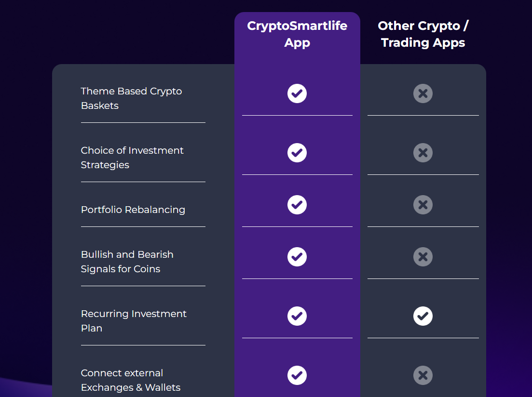Select the Other Crypto / Trading Apps header
532x397 pixels.
423,34
